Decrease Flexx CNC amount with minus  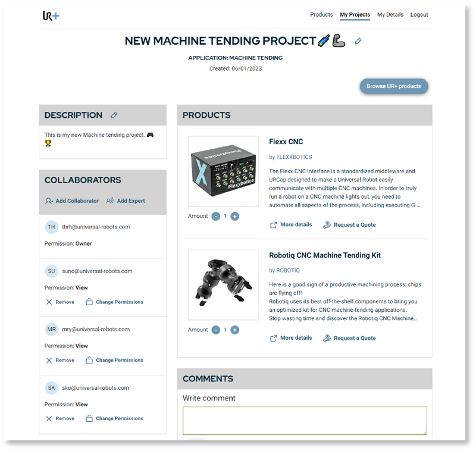(216, 216)
